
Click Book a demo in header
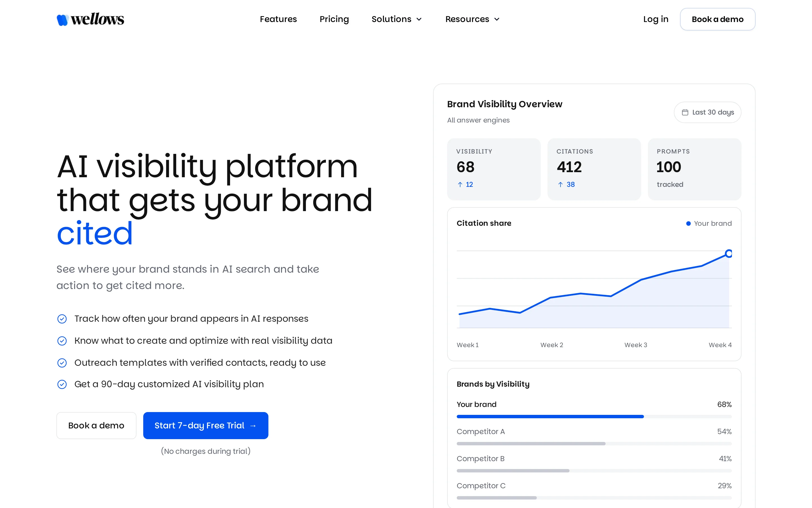click(717, 19)
